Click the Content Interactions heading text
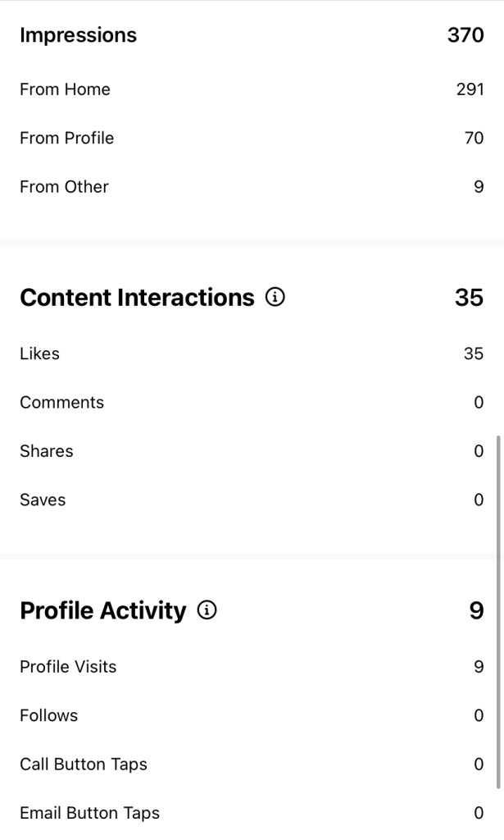Screen dimensions: 504x840 [x=137, y=298]
